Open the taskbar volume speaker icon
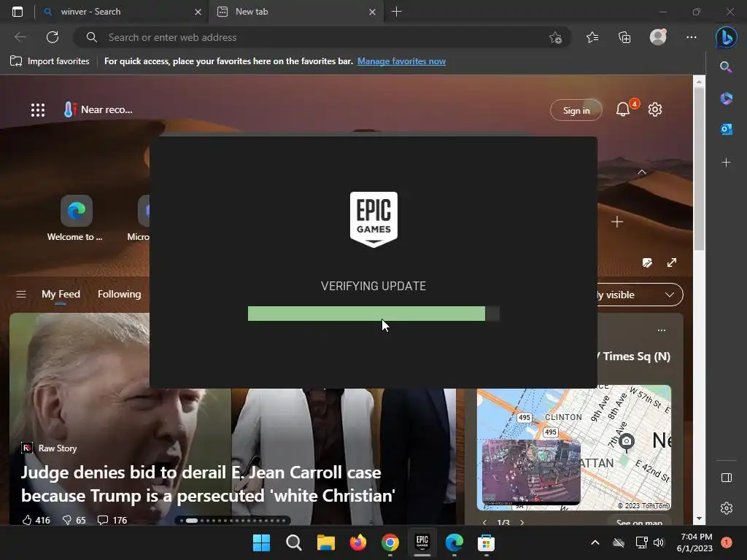 659,542
